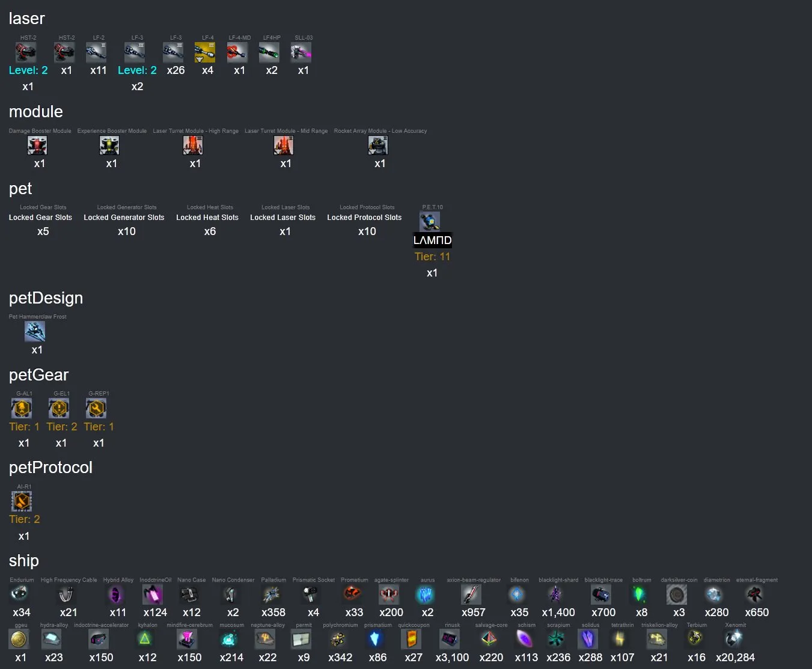Click the axion-beam-regulator icon
812x669 pixels.
pos(471,594)
